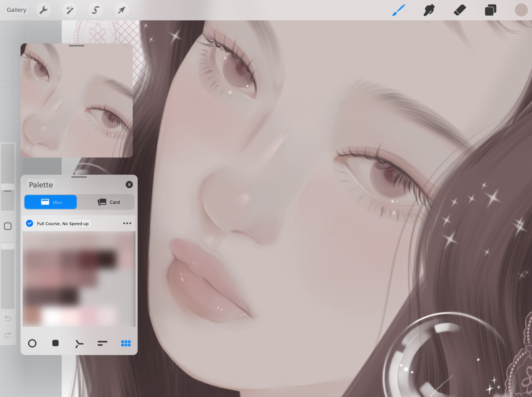
Task: Close the Palette panel
Action: (x=129, y=185)
